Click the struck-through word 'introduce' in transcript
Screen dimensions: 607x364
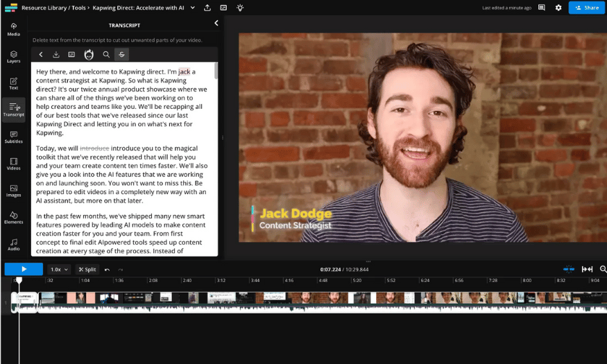coord(94,148)
